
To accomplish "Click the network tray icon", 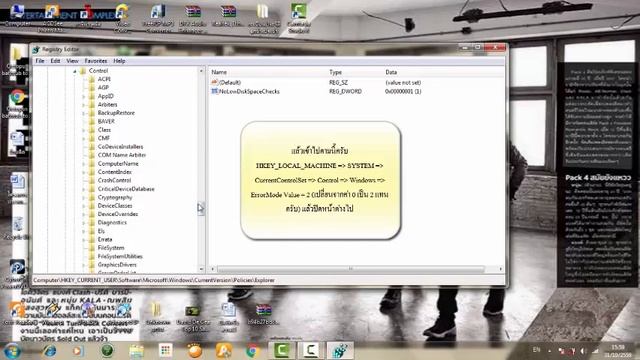I will [596, 351].
